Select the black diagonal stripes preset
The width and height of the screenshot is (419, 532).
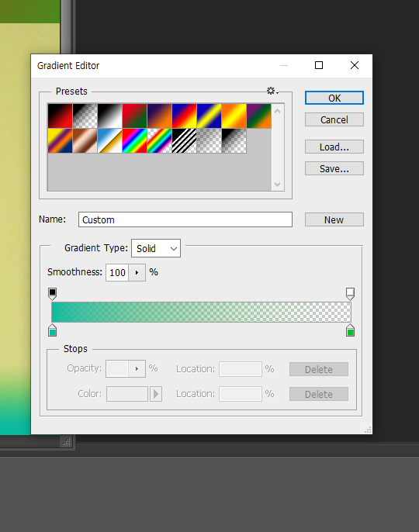pos(184,141)
